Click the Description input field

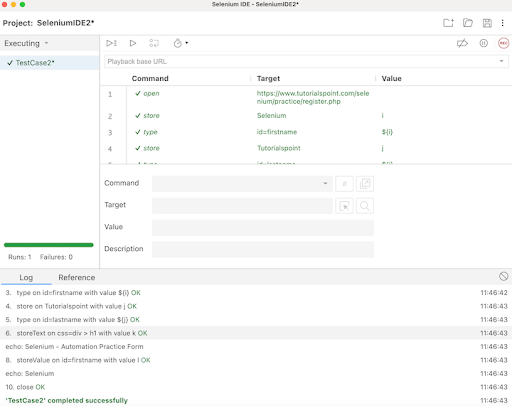pos(263,250)
